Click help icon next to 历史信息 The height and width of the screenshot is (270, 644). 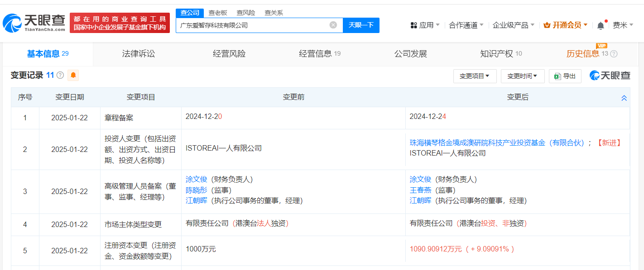[x=614, y=54]
